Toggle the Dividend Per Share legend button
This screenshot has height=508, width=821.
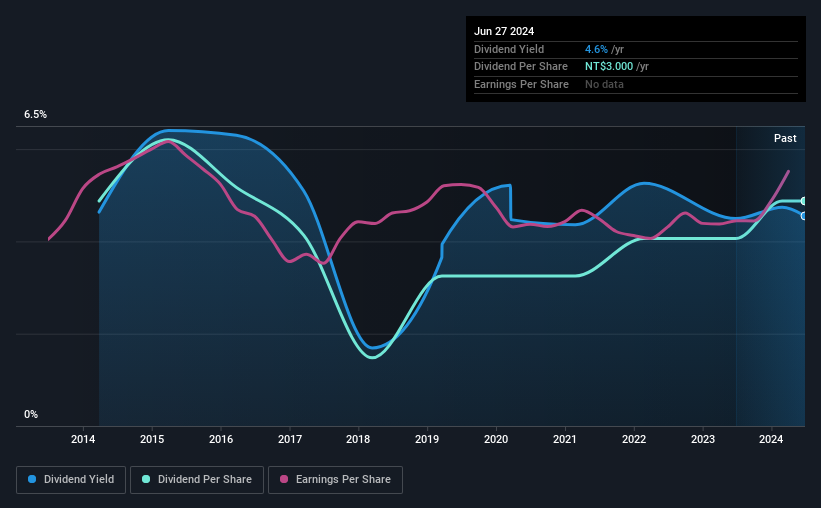click(197, 480)
